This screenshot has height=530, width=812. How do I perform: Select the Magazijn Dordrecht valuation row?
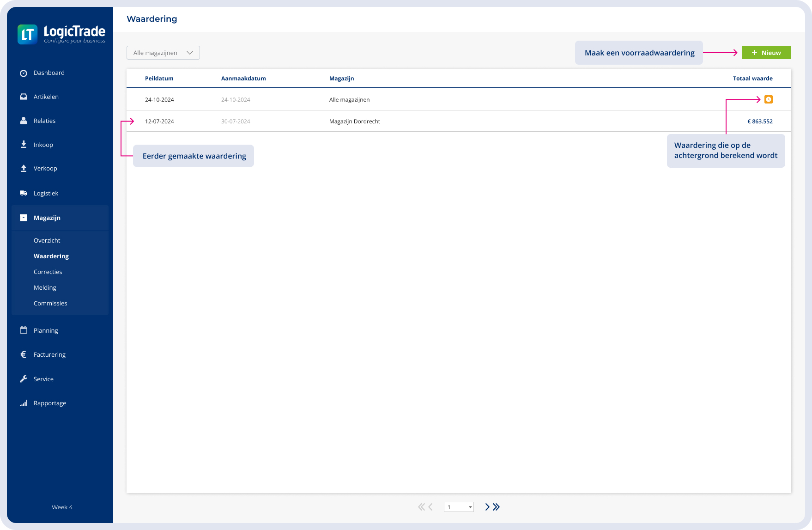tap(355, 122)
